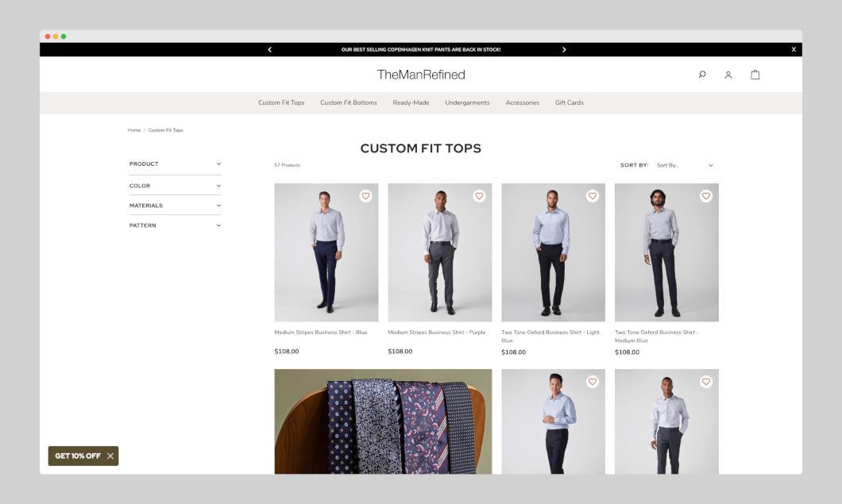Expand the Materials filter
Viewport: 842px width, 504px height.
tap(175, 206)
